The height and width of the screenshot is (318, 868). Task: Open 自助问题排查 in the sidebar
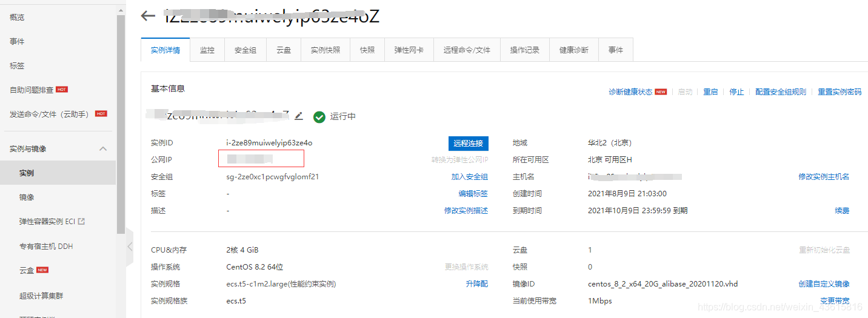[32, 90]
